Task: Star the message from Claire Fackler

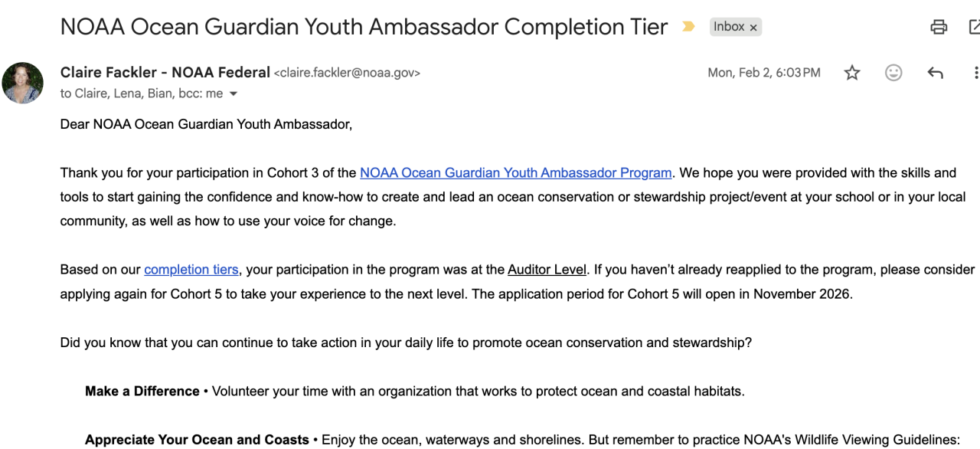Action: pos(852,73)
